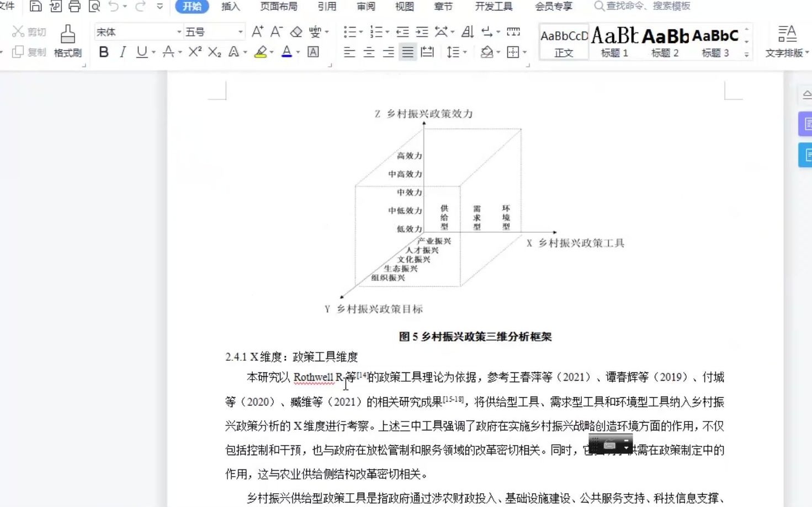
Task: Toggle bulleted list
Action: (349, 32)
